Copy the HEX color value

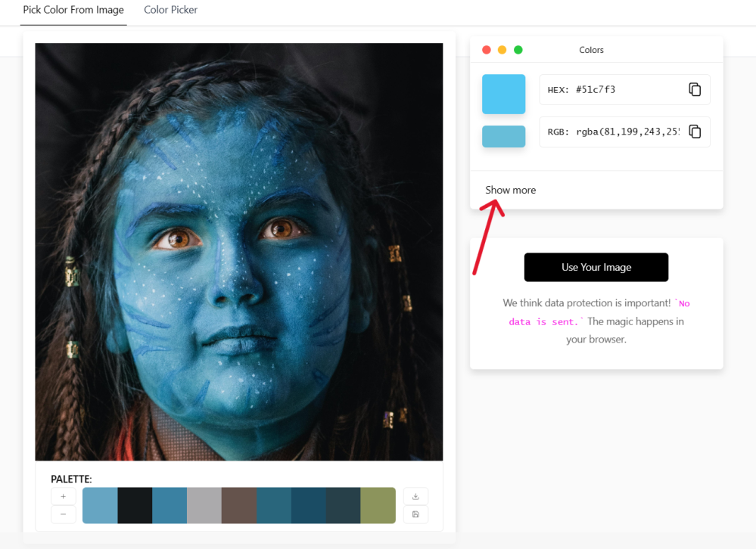pyautogui.click(x=694, y=89)
